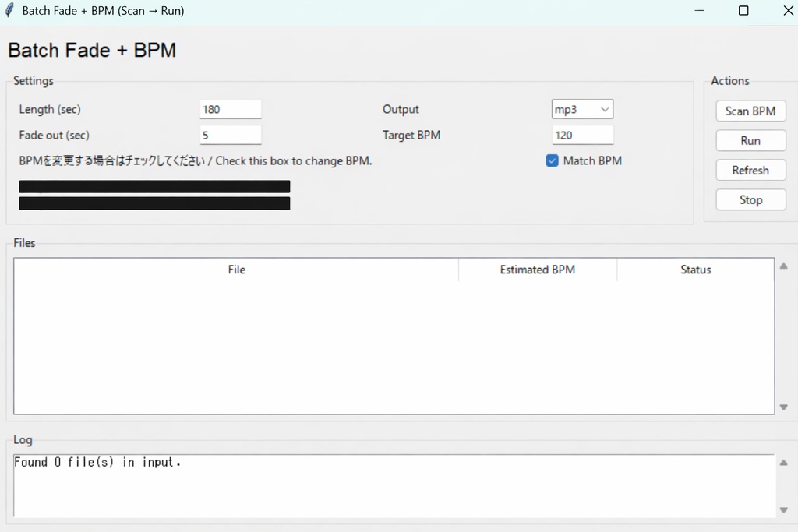This screenshot has width=798, height=532.
Task: Toggle the Match BPM checkbox
Action: click(552, 160)
